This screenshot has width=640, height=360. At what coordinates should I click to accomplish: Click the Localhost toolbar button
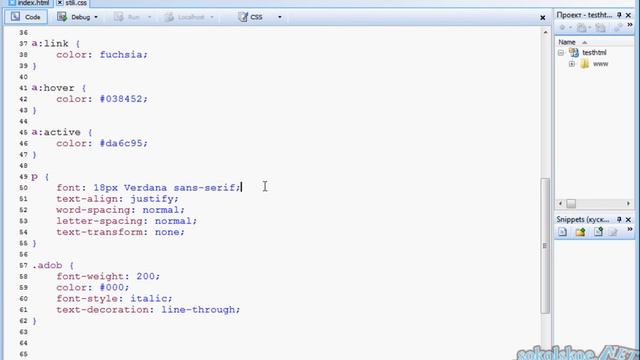[184, 17]
